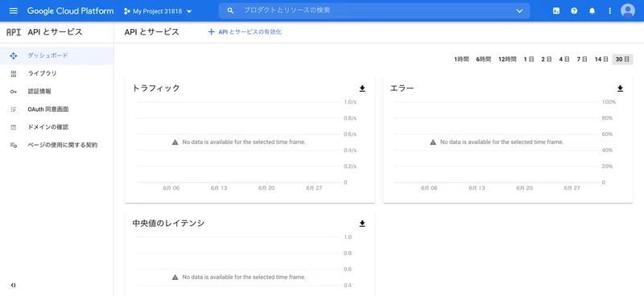Image resolution: width=644 pixels, height=296 pixels.
Task: Click the 中央値のレイテンシ chart title
Action: [168, 223]
